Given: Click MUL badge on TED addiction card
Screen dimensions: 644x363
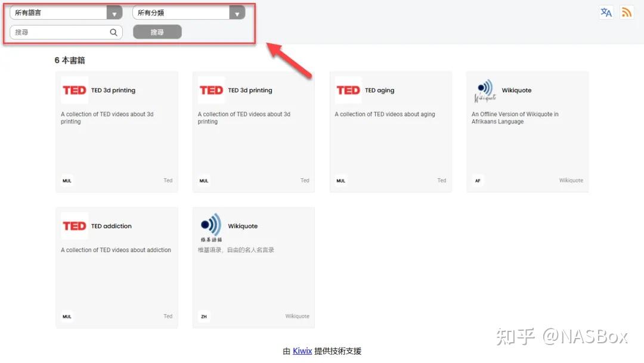Looking at the screenshot, I should (67, 317).
